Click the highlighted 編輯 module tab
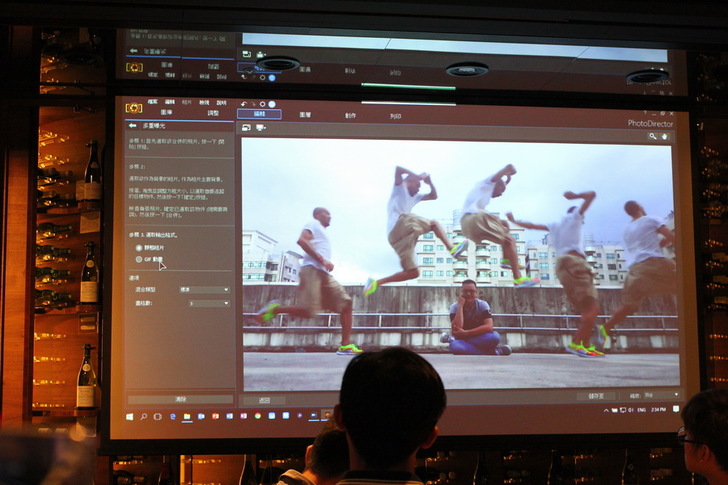 click(259, 114)
